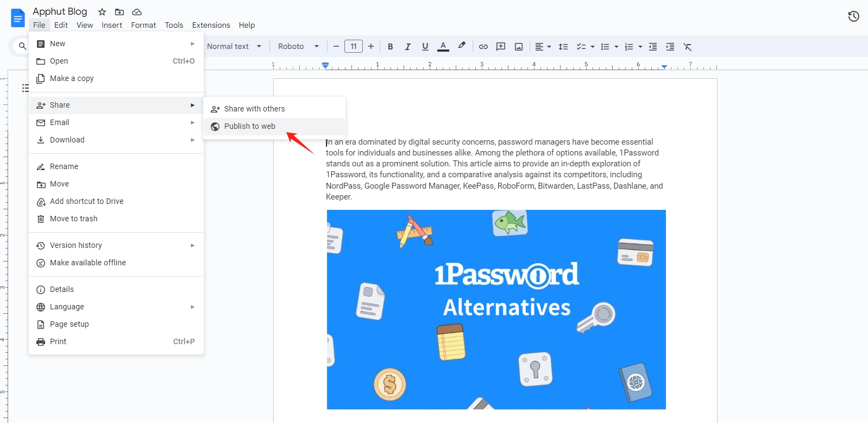This screenshot has height=423, width=868.
Task: Toggle bold formatting
Action: coord(390,47)
